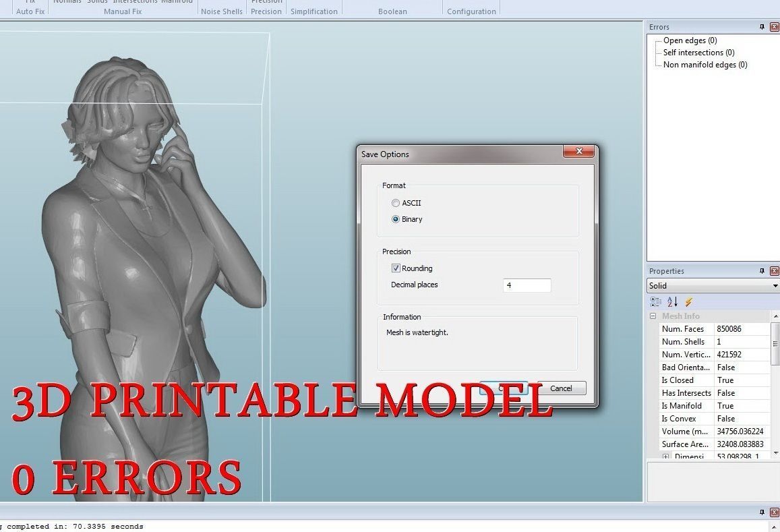Viewport: 780px width, 532px height.
Task: Select the Binary format option
Action: (407, 219)
